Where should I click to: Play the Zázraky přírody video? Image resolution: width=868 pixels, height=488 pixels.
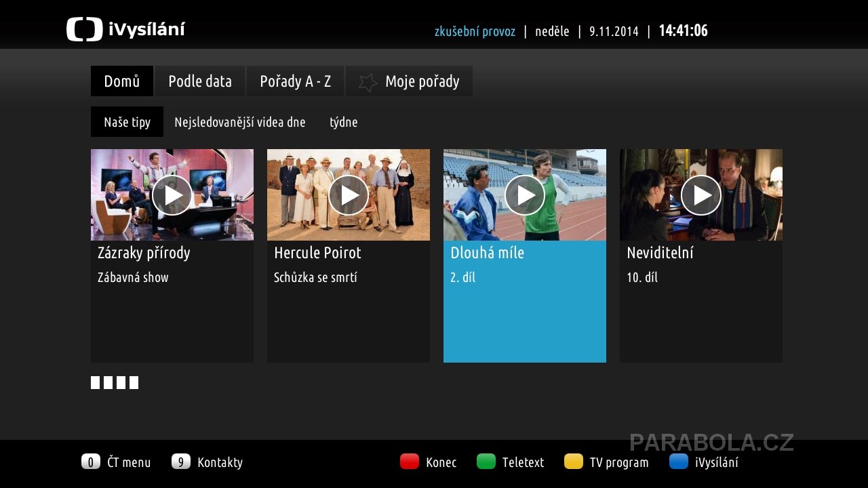172,195
